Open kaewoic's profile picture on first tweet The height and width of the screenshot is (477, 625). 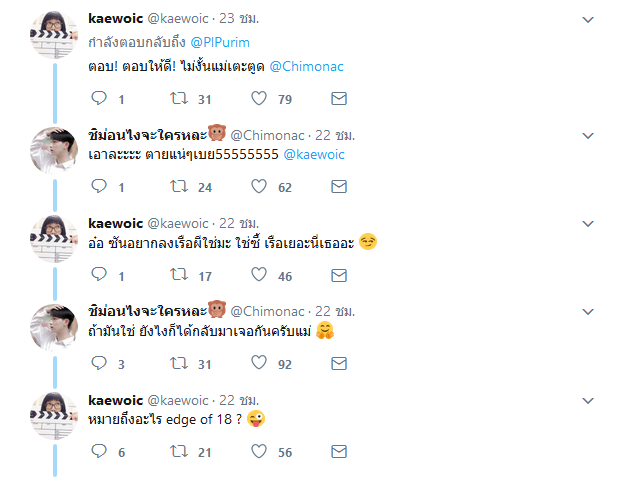click(54, 37)
